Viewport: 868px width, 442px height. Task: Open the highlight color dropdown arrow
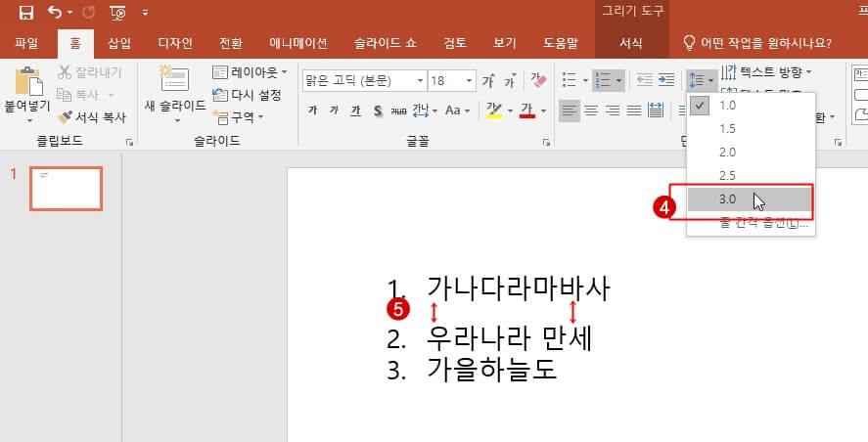point(510,110)
